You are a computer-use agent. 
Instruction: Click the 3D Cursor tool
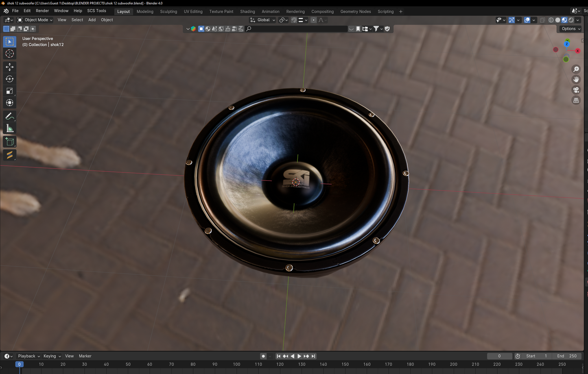[9, 54]
